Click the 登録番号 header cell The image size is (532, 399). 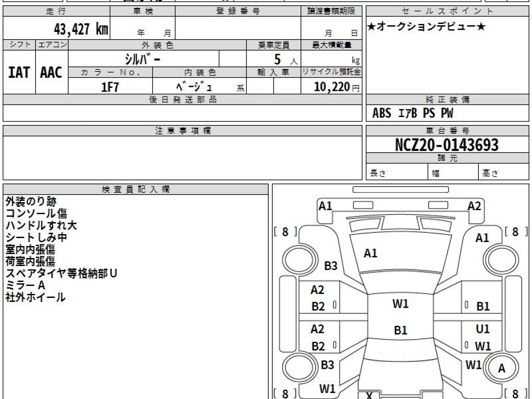tap(238, 12)
